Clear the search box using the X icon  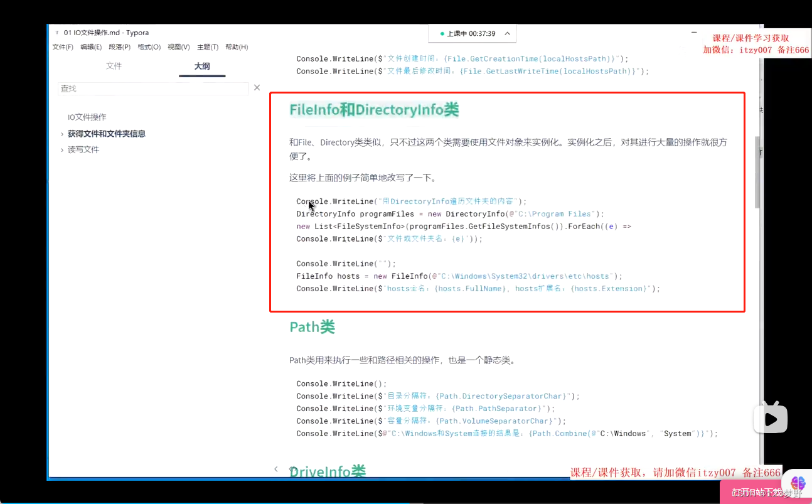click(x=257, y=88)
